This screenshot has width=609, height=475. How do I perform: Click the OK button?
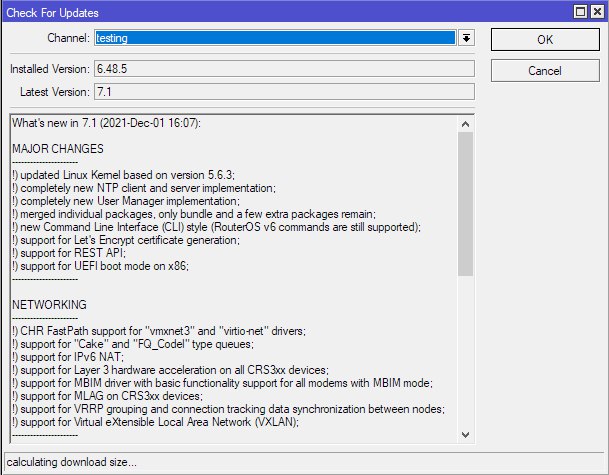pyautogui.click(x=545, y=39)
